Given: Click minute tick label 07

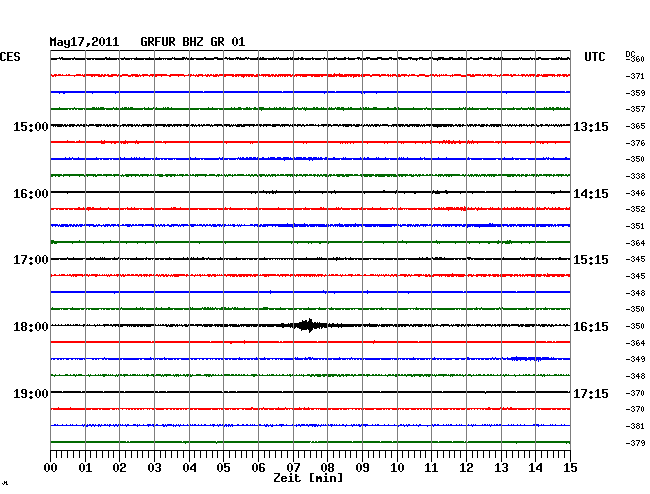Looking at the screenshot, I should click(x=293, y=468).
